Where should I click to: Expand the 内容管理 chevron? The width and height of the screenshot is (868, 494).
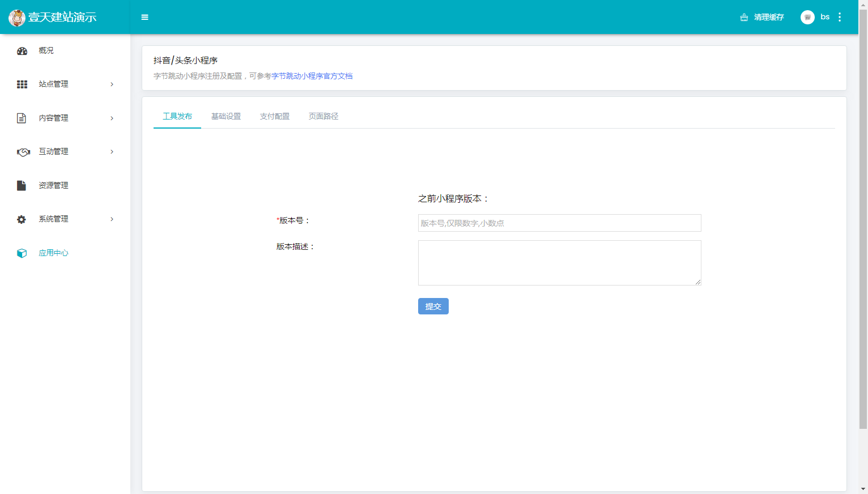click(112, 118)
